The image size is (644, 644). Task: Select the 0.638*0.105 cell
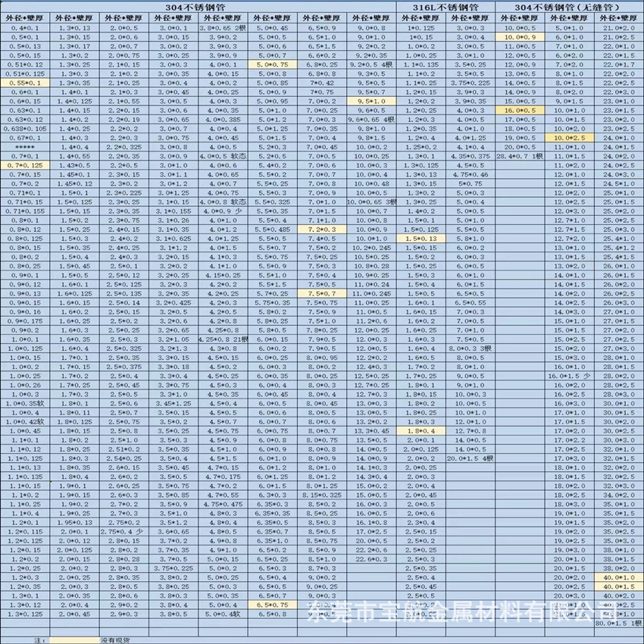pyautogui.click(x=26, y=128)
